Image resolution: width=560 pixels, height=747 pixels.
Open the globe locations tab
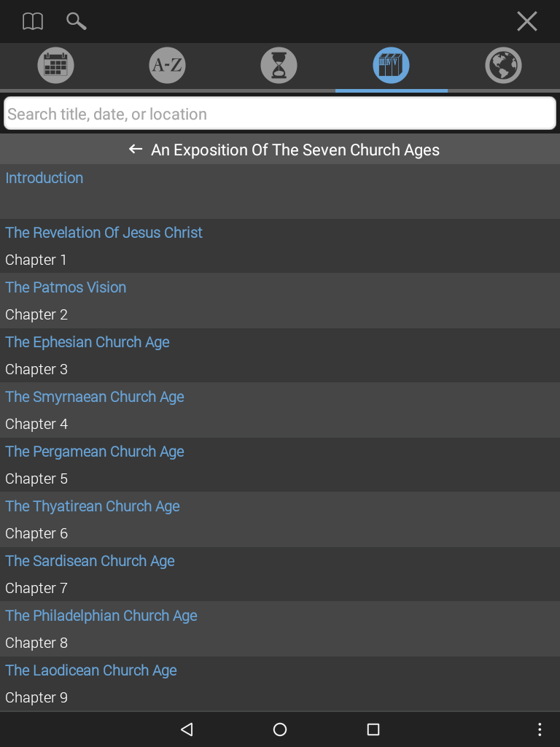pyautogui.click(x=503, y=65)
